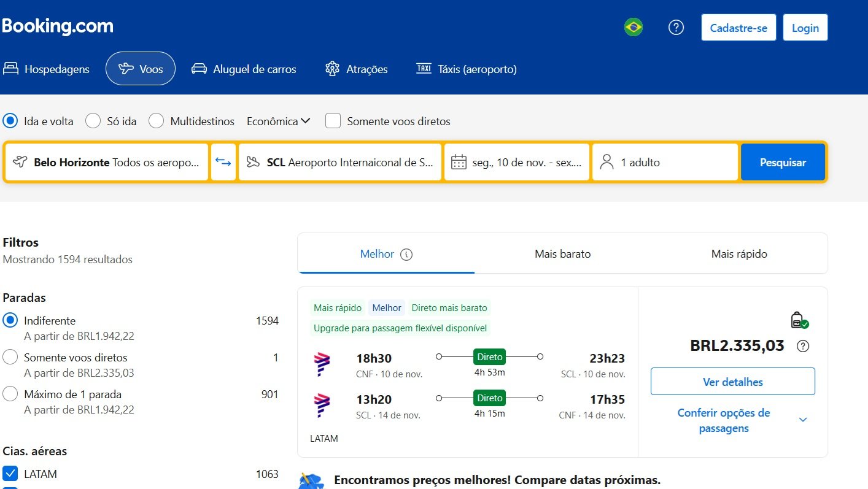Viewport: 868px width, 489px height.
Task: Open the Econômica cabin class dropdown
Action: click(279, 121)
